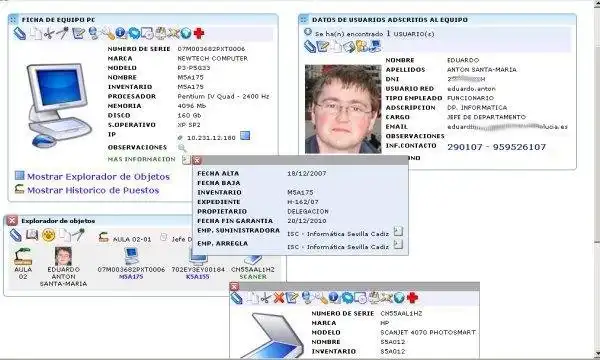Click Mostrar Historico de Puestos link
The image size is (600, 360).
[x=93, y=190]
